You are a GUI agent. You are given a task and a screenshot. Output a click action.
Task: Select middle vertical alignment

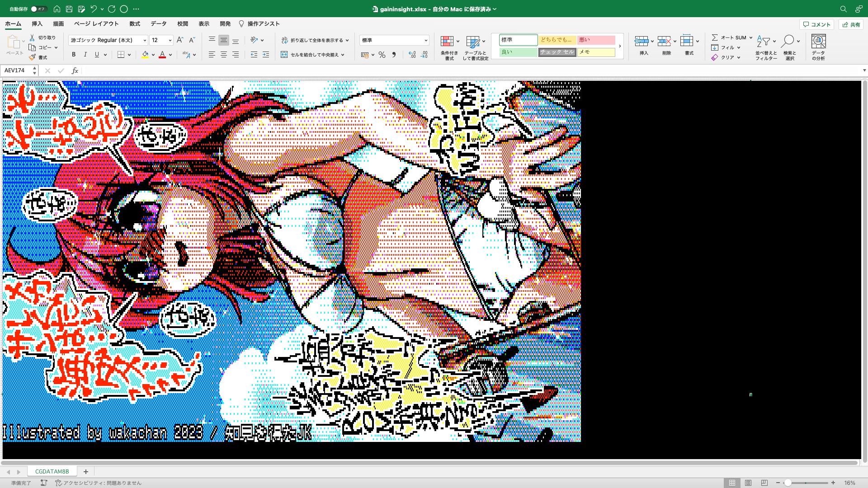224,40
